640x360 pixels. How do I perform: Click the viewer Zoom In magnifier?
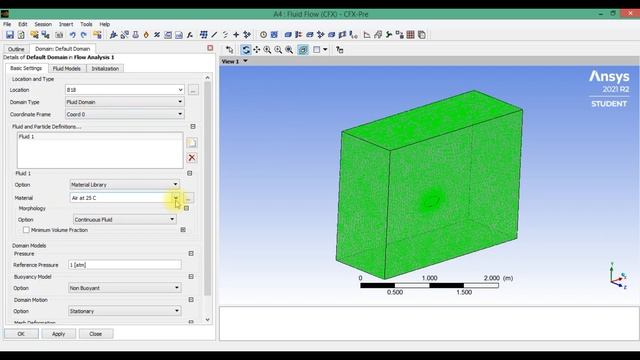tap(267, 50)
